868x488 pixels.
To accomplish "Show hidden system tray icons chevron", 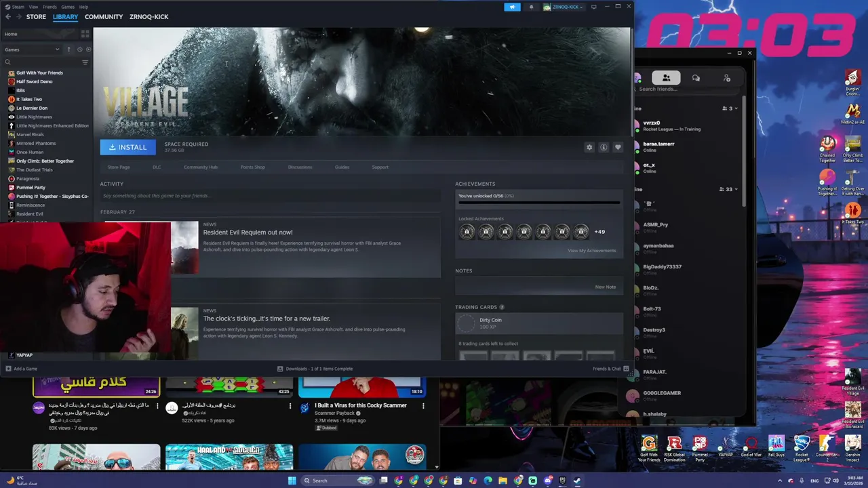I will tap(780, 481).
